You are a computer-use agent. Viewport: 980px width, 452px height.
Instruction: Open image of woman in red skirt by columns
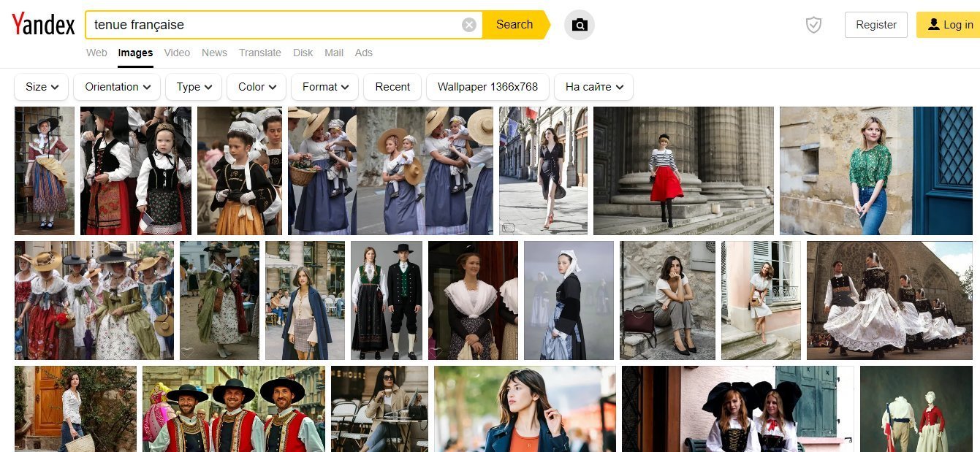coord(683,171)
